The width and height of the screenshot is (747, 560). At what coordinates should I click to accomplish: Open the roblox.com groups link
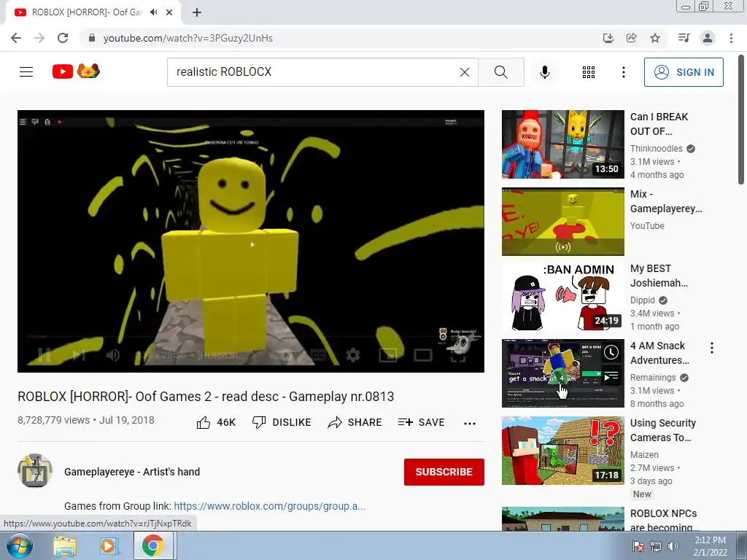270,506
